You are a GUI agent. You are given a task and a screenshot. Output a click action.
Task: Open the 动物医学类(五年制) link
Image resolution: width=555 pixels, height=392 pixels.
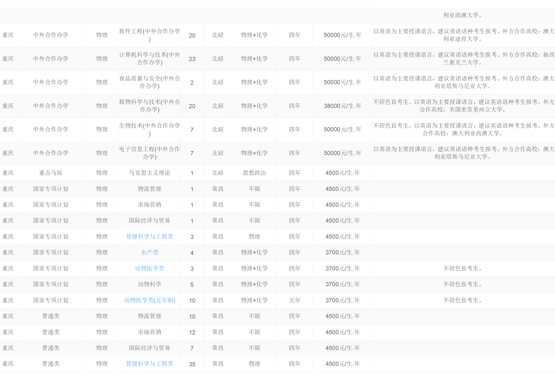coord(150,300)
